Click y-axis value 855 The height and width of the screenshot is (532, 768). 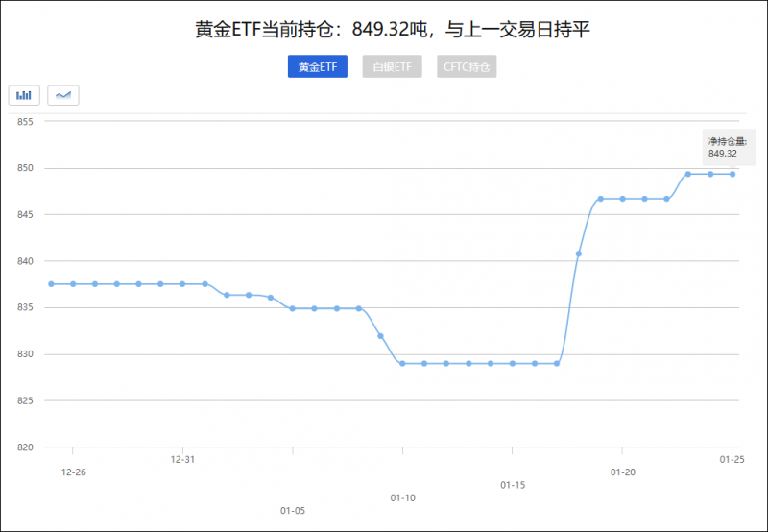25,122
